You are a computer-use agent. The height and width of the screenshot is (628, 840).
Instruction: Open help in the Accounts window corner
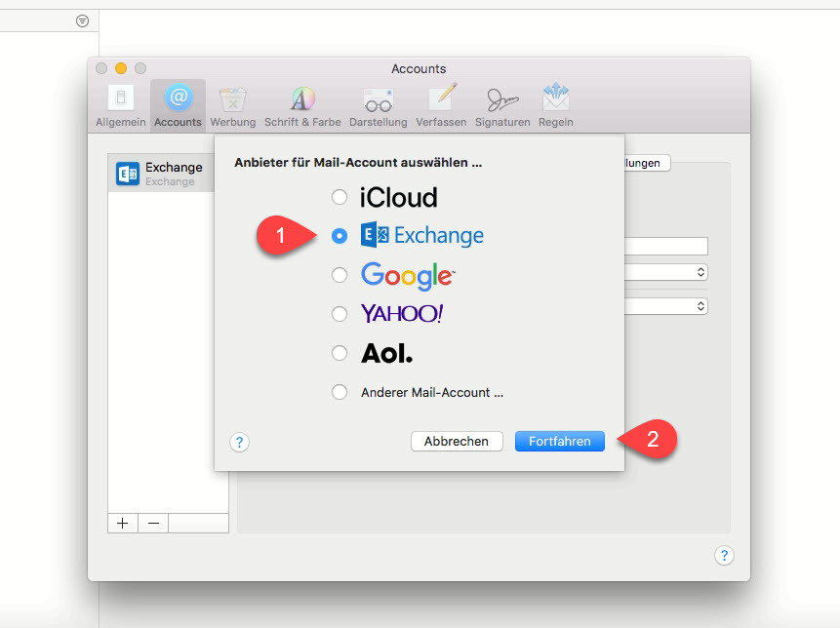(x=724, y=555)
